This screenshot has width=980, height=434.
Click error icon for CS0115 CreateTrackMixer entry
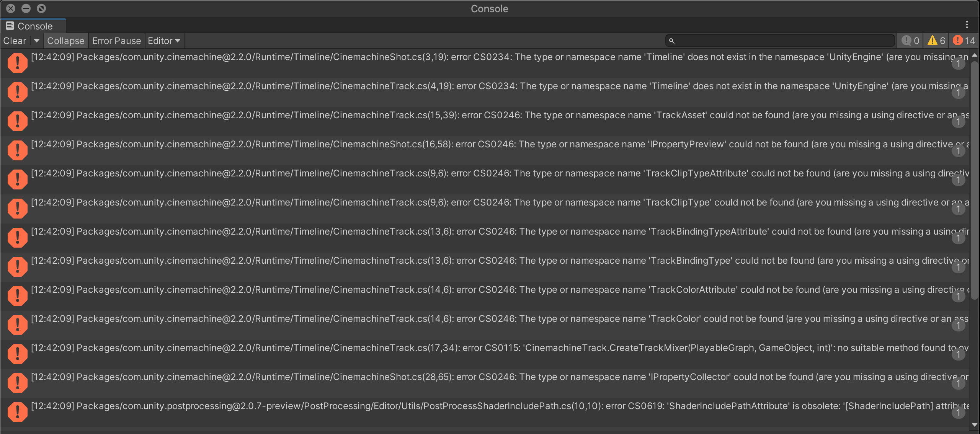click(x=17, y=354)
